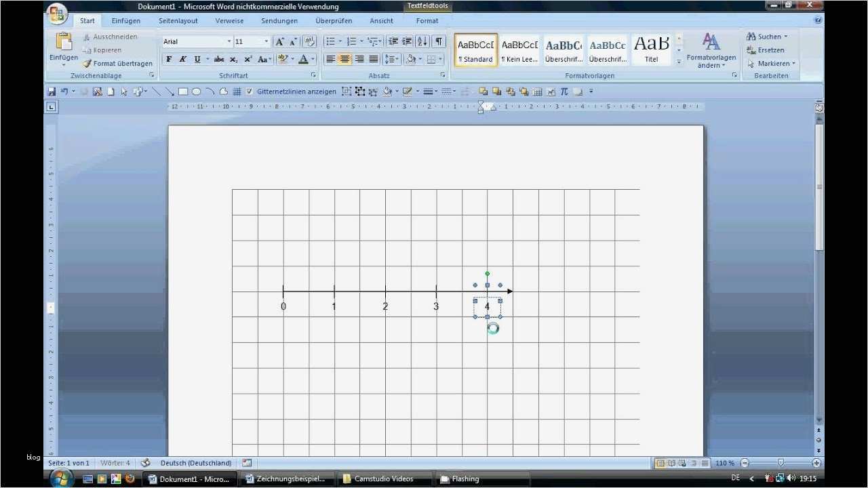Apply the Titel style from Formatvorlagen
Image resolution: width=868 pixels, height=488 pixels.
(x=651, y=50)
